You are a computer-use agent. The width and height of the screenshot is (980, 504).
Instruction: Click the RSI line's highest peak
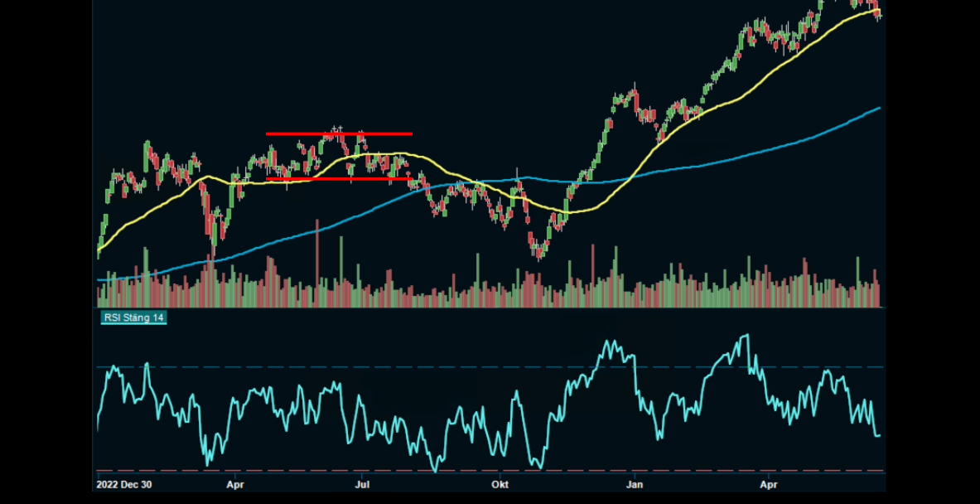[746, 336]
